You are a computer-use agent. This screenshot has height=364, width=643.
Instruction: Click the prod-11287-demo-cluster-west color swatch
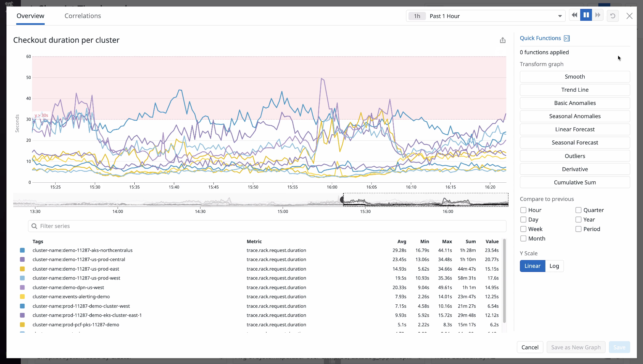click(x=22, y=306)
